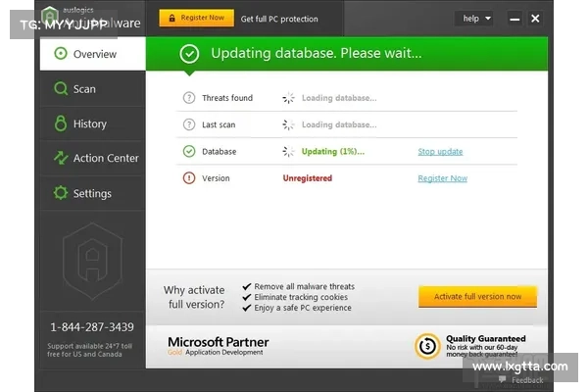The width and height of the screenshot is (588, 392).
Task: Click the green check icon beside Database
Action: tap(189, 152)
